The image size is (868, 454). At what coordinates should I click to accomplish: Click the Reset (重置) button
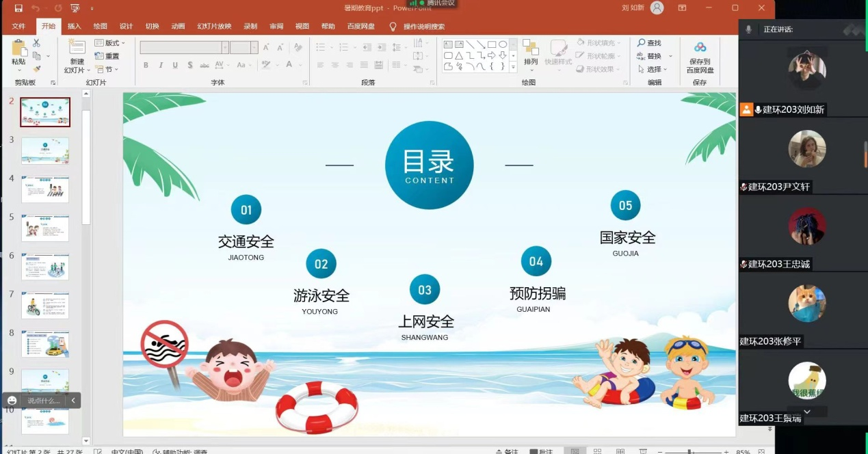(x=107, y=56)
